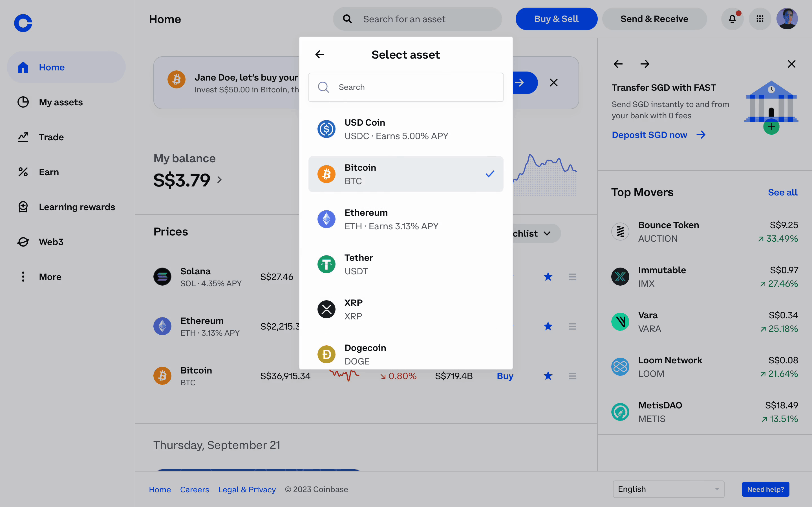Screen dimensions: 812x507
Task: Open drag handle menu for Solana row
Action: coord(572,277)
